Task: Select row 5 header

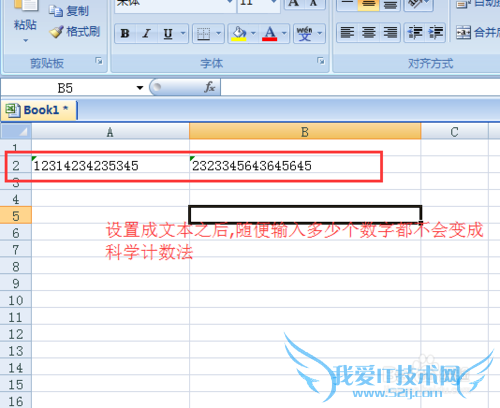Action: (x=16, y=216)
